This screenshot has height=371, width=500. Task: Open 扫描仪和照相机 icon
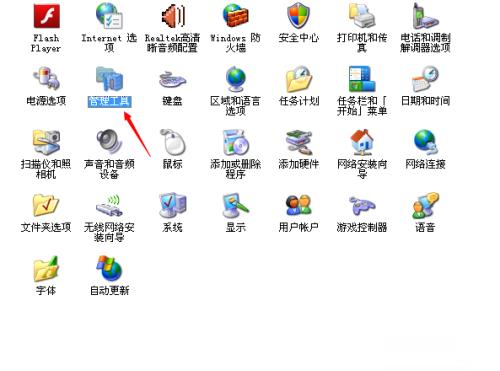pyautogui.click(x=46, y=142)
